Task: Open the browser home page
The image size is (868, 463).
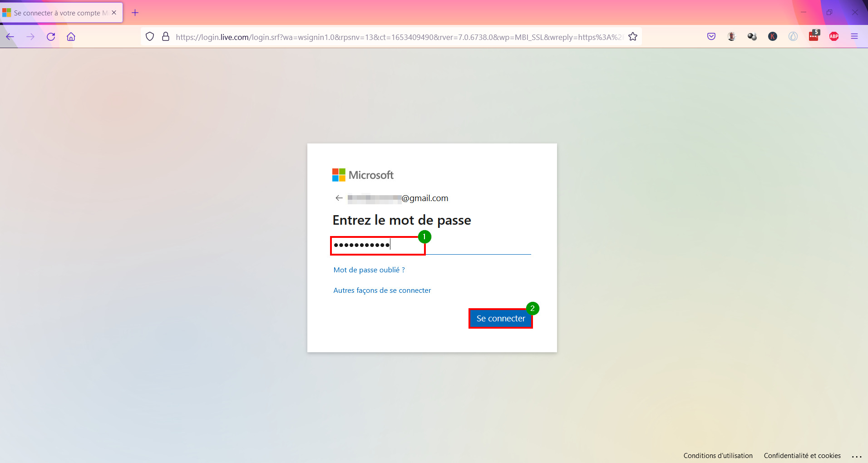Action: [71, 37]
